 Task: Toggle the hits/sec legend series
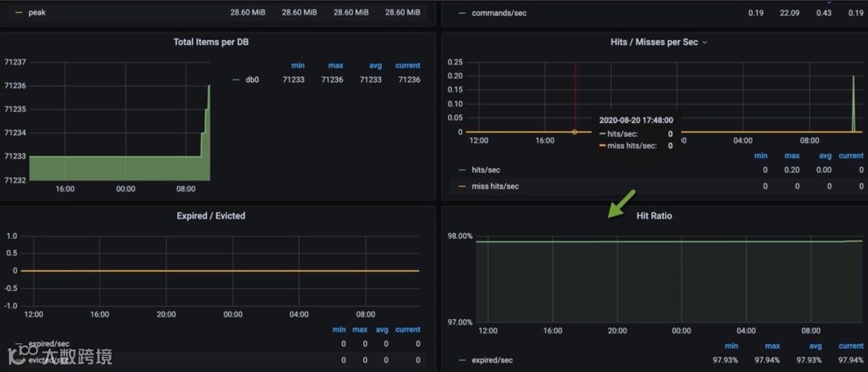point(485,170)
